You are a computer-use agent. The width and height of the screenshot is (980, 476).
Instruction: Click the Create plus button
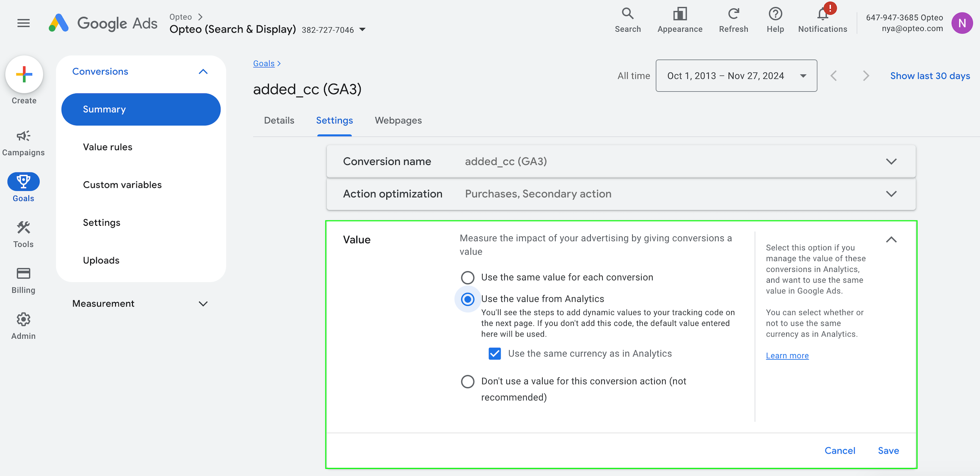tap(24, 75)
